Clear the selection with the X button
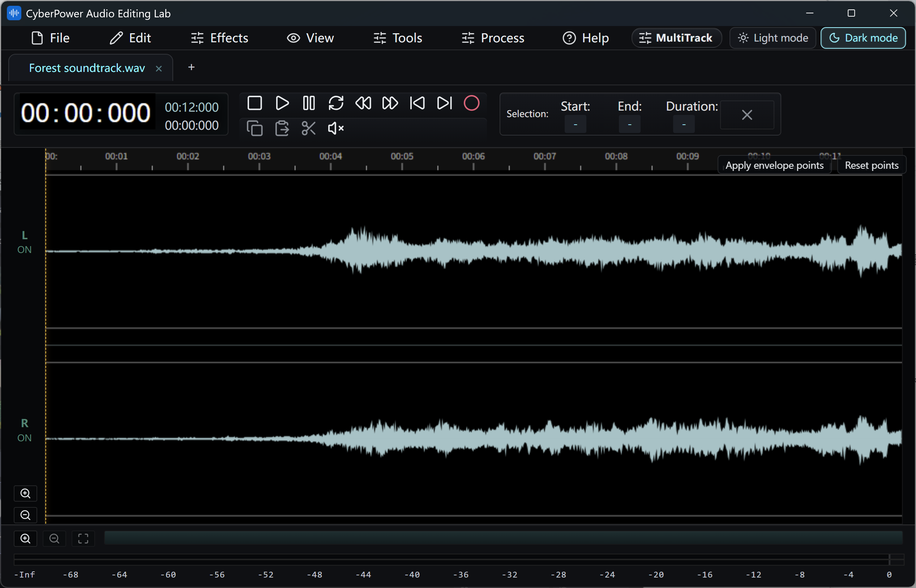 tap(747, 115)
